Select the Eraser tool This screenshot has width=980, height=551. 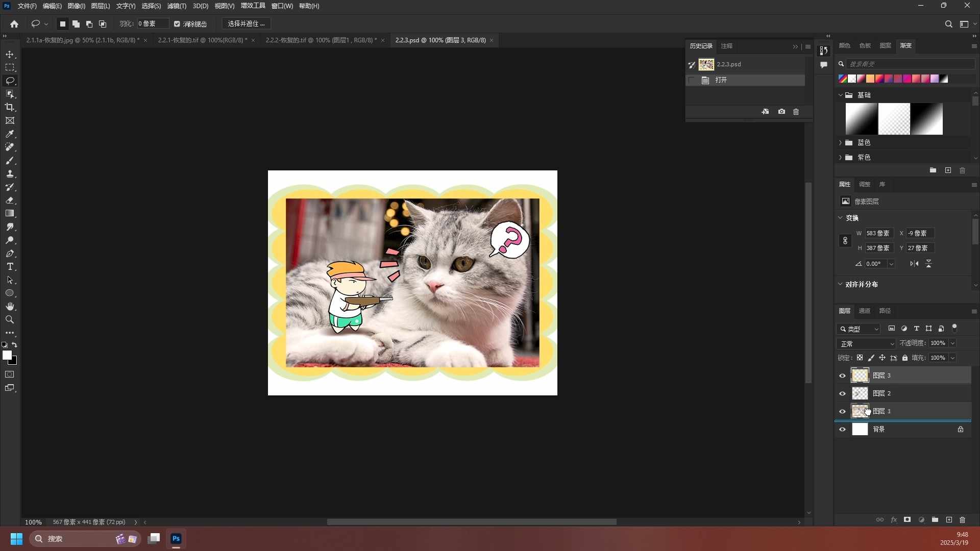tap(10, 200)
